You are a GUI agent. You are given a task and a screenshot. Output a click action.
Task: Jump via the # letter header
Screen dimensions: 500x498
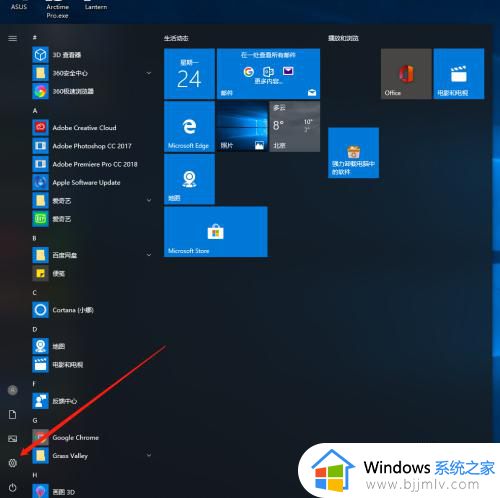click(35, 38)
